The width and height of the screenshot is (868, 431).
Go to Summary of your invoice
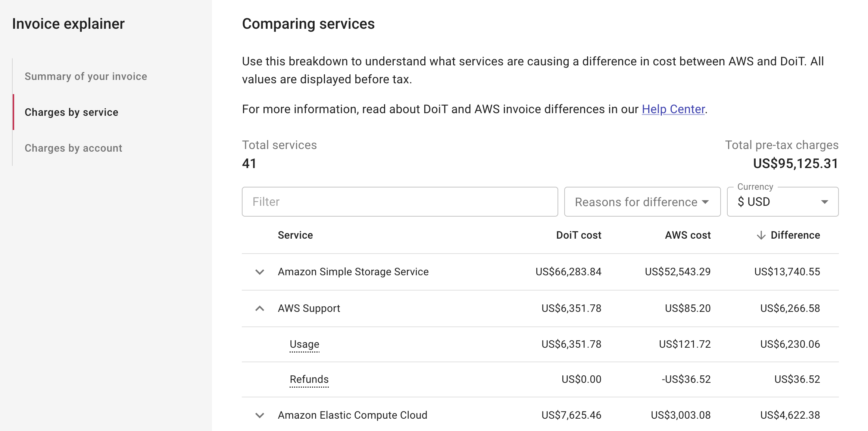coord(86,77)
